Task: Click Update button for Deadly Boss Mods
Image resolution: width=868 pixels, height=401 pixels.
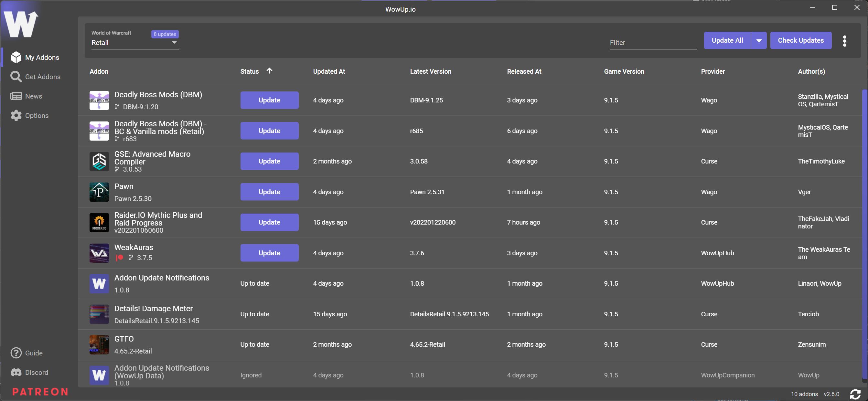Action: [269, 100]
